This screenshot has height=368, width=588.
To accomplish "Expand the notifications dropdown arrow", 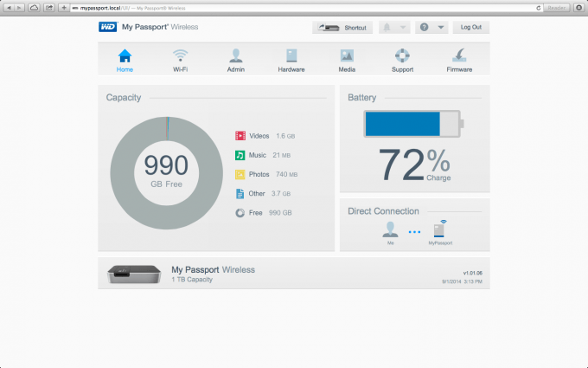I will [403, 28].
